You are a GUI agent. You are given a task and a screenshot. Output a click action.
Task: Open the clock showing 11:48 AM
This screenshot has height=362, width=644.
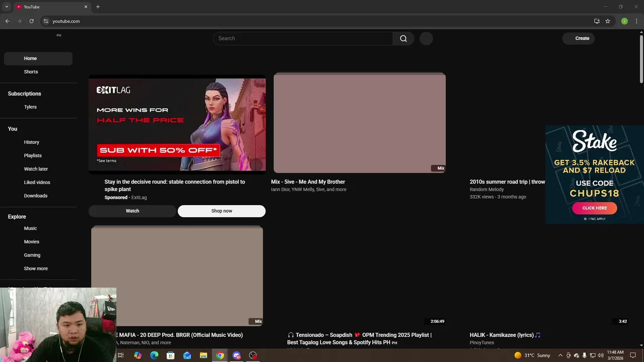(615, 355)
